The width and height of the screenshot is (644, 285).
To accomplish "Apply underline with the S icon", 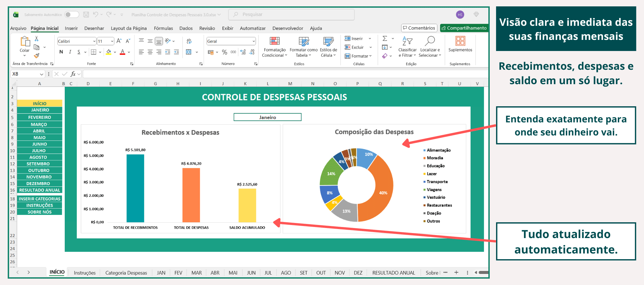I will coord(78,52).
